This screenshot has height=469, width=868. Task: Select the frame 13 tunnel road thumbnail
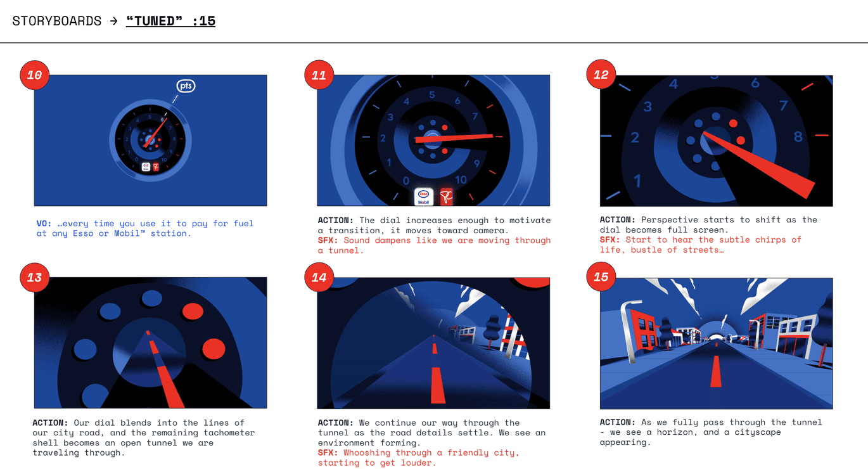(x=150, y=343)
